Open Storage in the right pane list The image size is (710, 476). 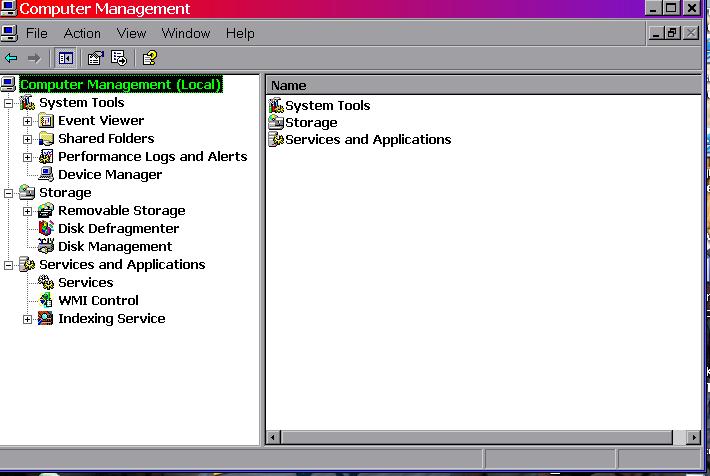click(x=311, y=123)
